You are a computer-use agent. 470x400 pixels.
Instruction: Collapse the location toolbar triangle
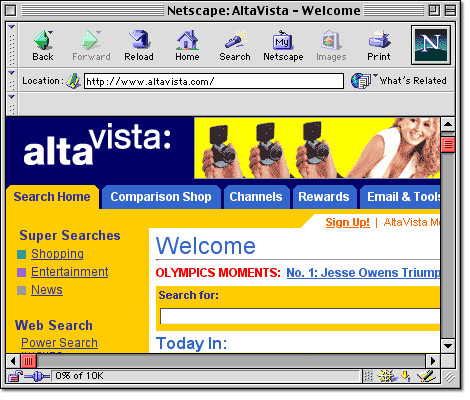pyautogui.click(x=12, y=72)
